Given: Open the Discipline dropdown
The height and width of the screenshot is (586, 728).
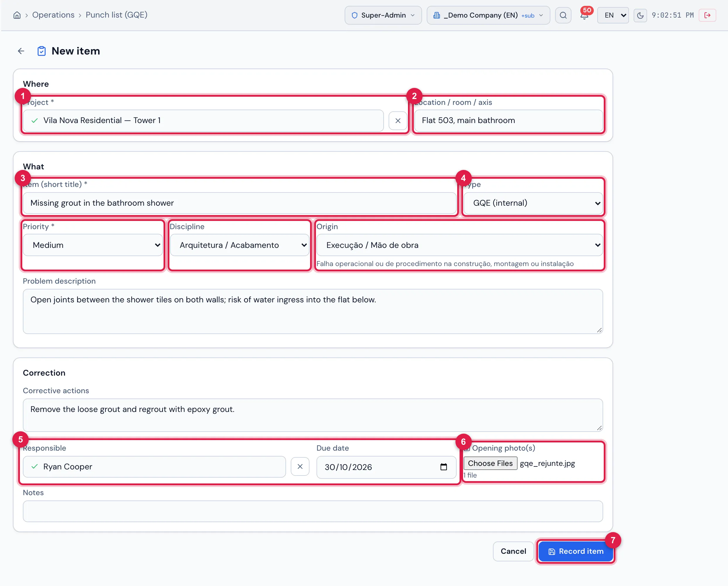Looking at the screenshot, I should coord(239,245).
